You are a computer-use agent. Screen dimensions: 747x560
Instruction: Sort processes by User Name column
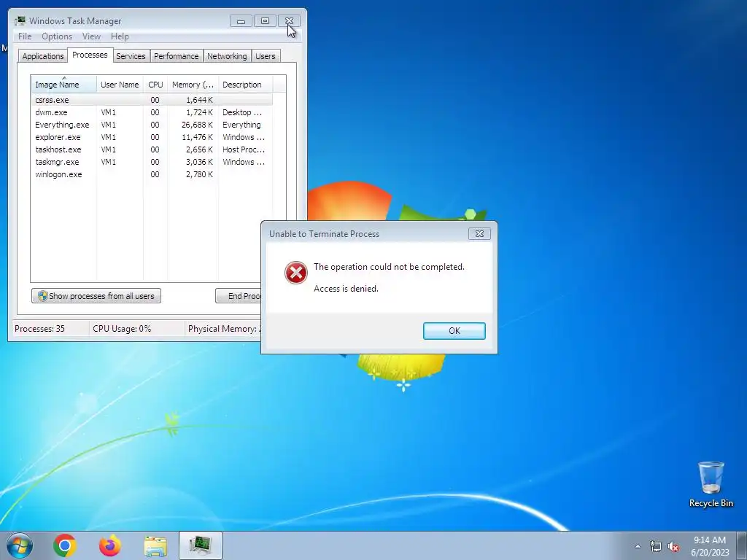coord(120,85)
